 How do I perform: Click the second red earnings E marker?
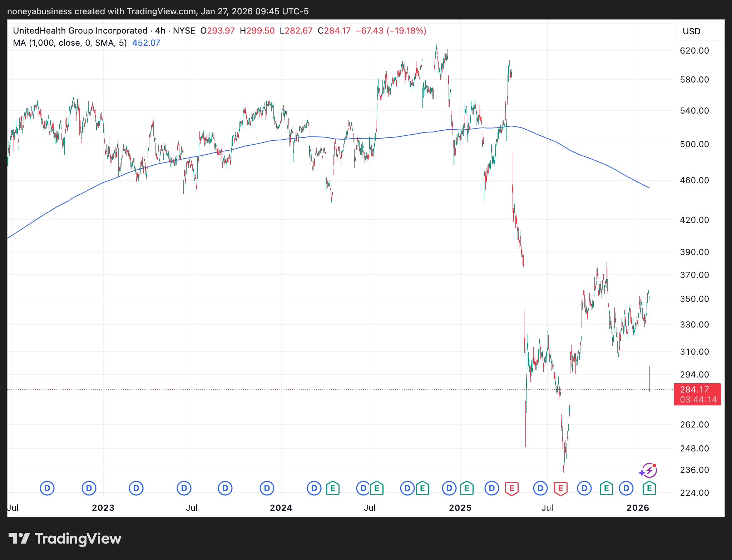[x=560, y=488]
